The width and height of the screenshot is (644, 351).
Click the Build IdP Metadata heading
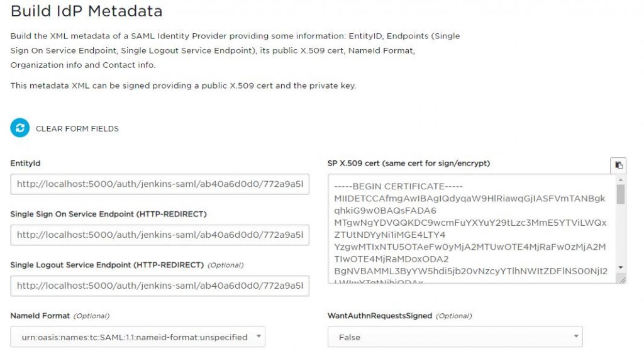pyautogui.click(x=87, y=11)
